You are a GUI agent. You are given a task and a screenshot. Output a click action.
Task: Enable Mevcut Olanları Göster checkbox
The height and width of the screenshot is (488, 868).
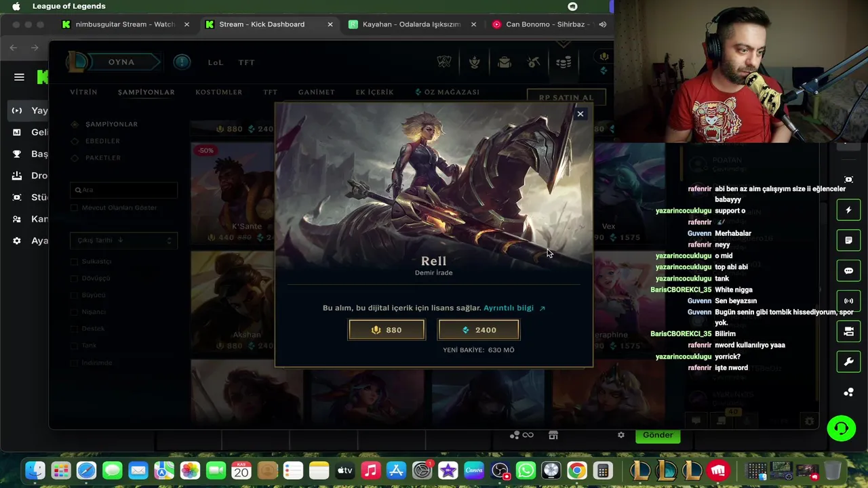pyautogui.click(x=75, y=208)
